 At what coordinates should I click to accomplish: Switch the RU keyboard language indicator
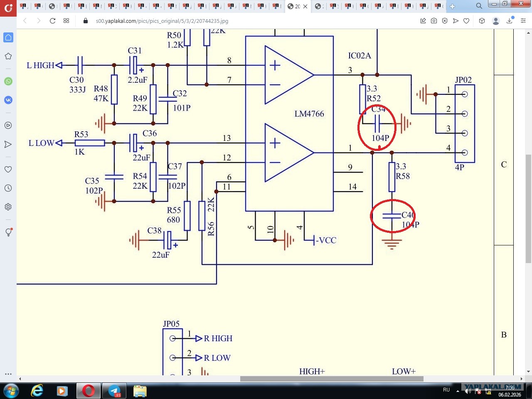(x=446, y=390)
